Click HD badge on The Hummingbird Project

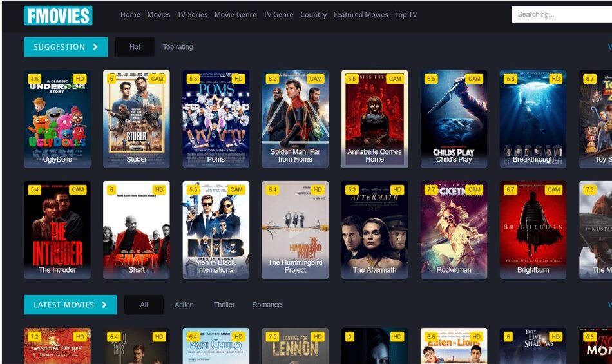click(318, 189)
